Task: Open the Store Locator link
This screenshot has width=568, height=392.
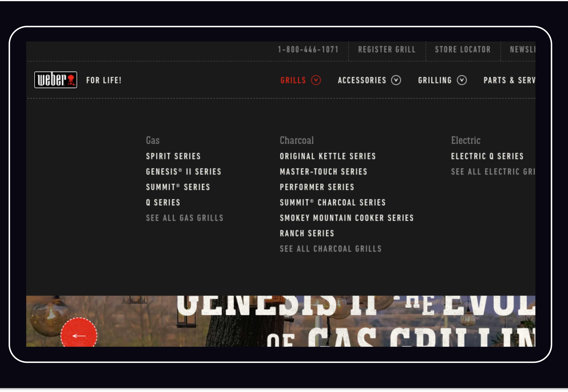Action: (463, 50)
